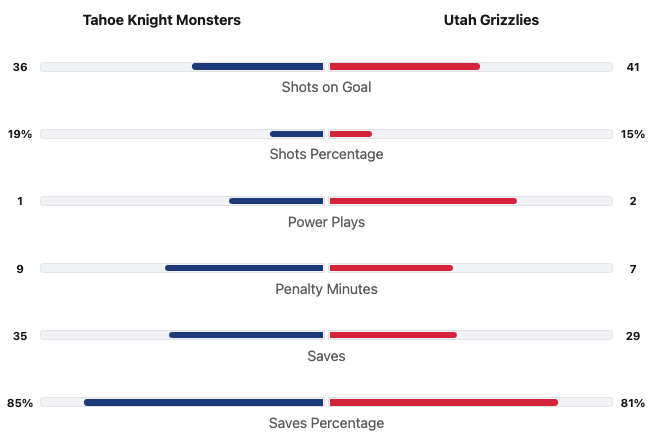
Task: Click the Penalty Minutes stat label
Action: pos(326,289)
